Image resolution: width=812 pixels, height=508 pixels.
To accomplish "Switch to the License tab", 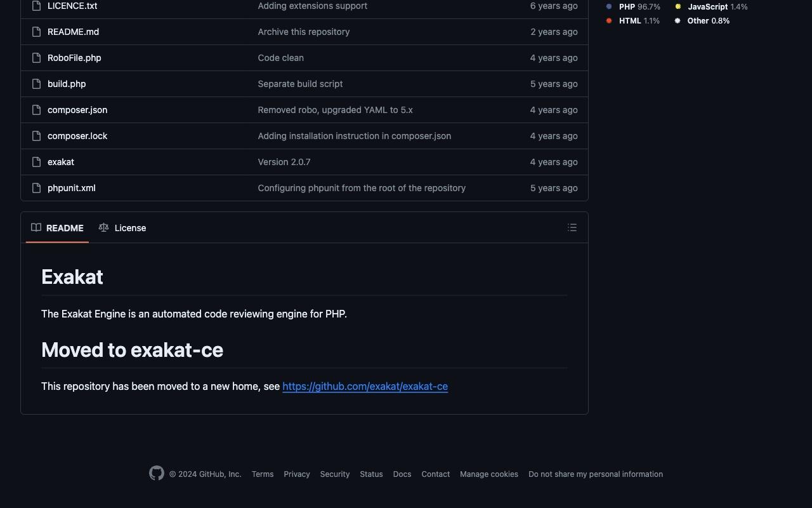I will click(122, 228).
